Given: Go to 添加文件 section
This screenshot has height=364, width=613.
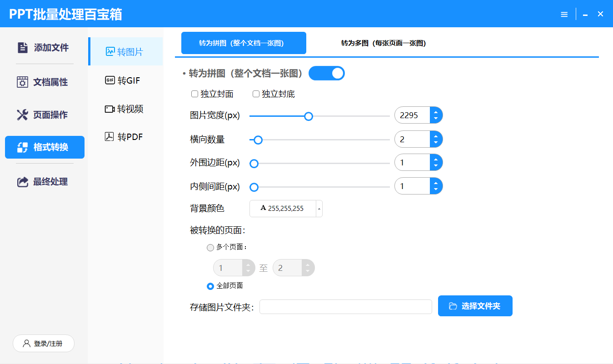Looking at the screenshot, I should 45,47.
